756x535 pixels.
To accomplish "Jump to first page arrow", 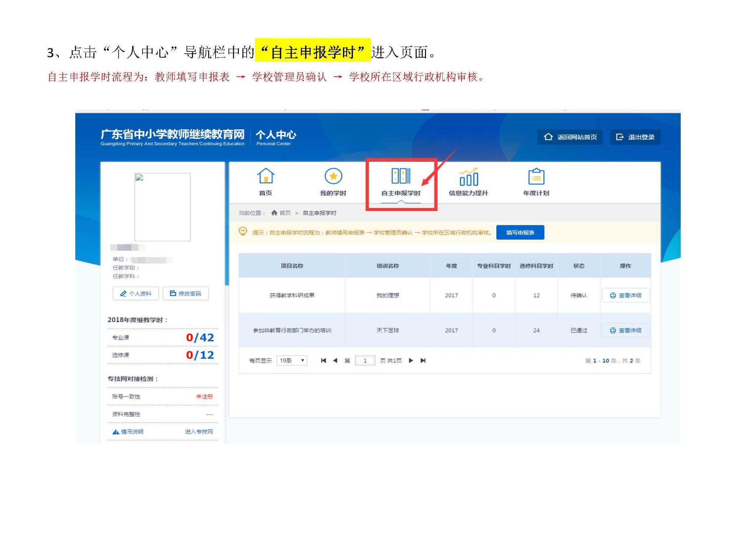I will (x=323, y=361).
